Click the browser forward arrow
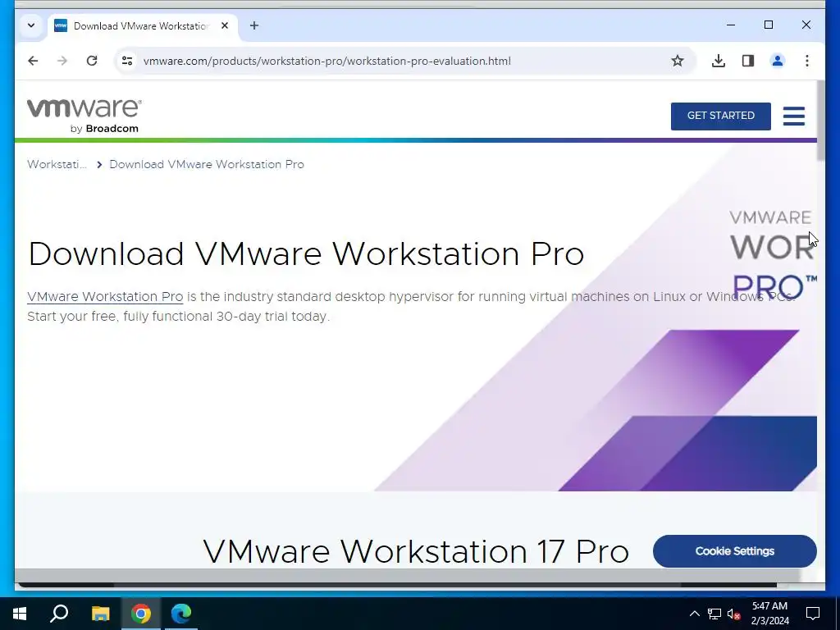Screen dimensions: 840x630 62,61
